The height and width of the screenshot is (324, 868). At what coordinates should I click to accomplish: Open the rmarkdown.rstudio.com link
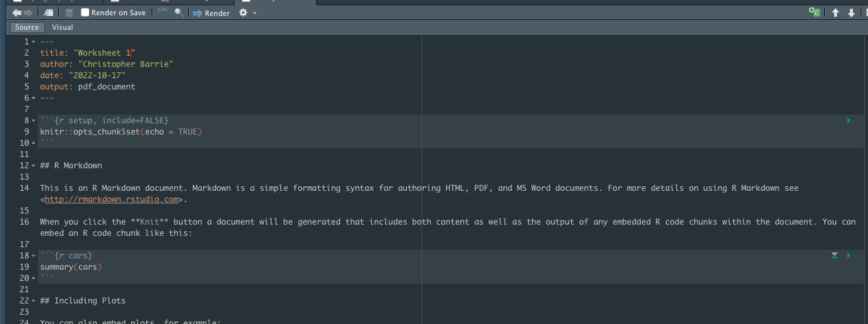coord(112,199)
